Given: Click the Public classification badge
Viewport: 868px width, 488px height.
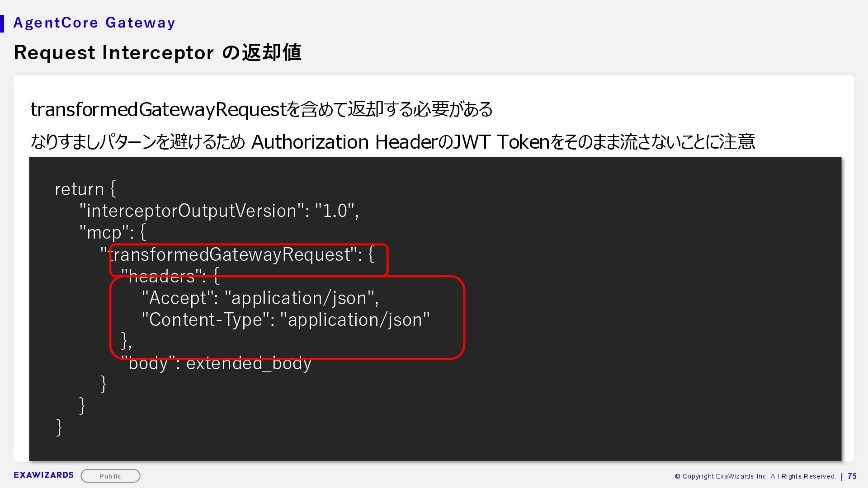Looking at the screenshot, I should click(x=110, y=476).
